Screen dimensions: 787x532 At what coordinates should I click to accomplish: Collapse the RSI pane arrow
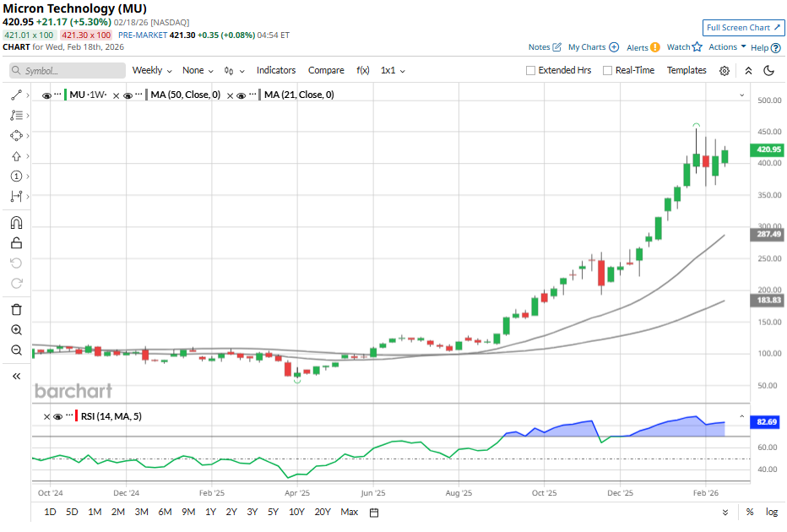(742, 416)
